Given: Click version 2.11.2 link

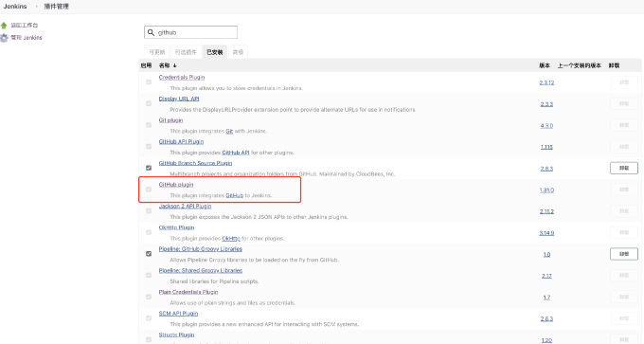Looking at the screenshot, I should (x=546, y=211).
